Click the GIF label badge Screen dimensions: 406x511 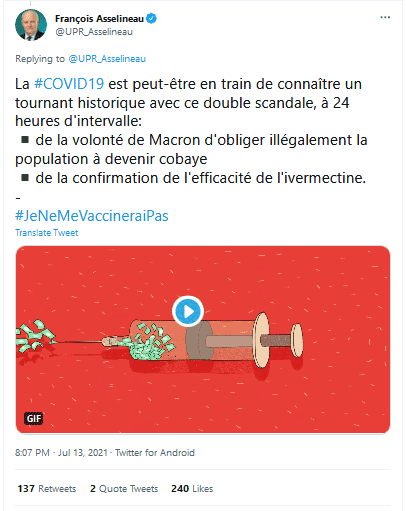[34, 418]
